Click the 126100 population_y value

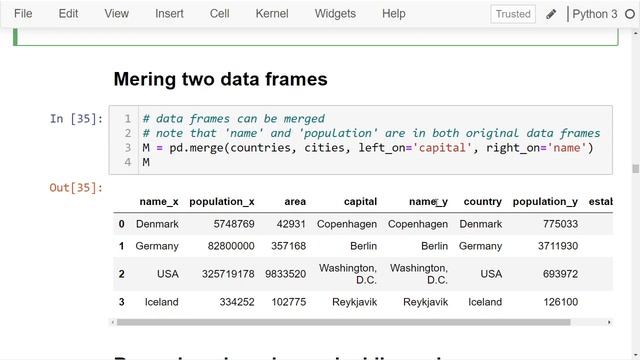click(560, 302)
